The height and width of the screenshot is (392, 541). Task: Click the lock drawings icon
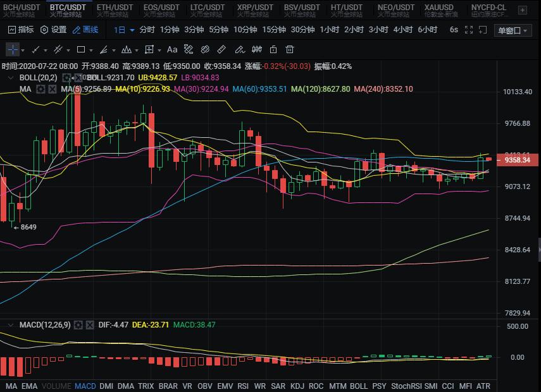coord(273,50)
